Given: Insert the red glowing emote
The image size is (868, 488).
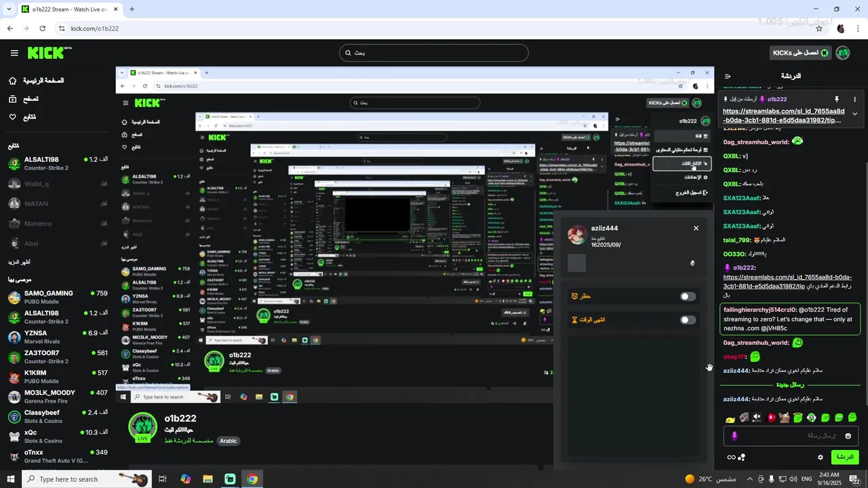Looking at the screenshot, I should point(771,418).
